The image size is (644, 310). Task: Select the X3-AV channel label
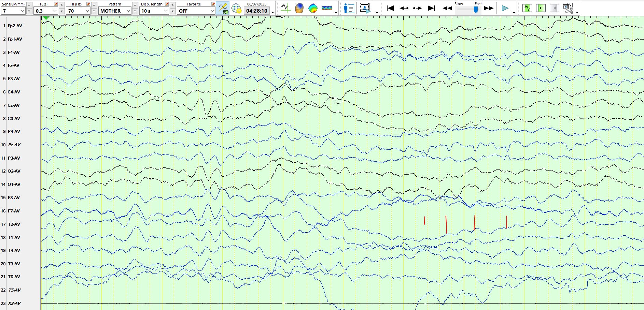[14, 304]
